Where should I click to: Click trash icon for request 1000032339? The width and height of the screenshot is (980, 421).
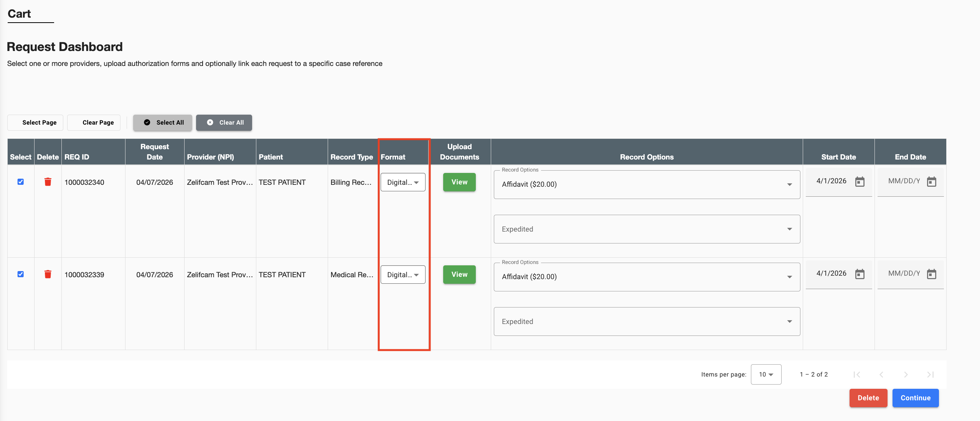pyautogui.click(x=48, y=274)
